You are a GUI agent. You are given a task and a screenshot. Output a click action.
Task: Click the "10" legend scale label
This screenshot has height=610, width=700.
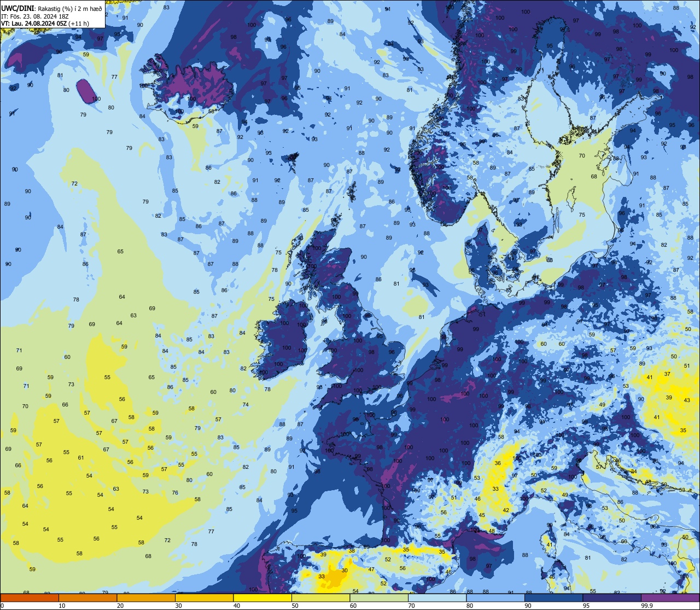click(x=62, y=606)
